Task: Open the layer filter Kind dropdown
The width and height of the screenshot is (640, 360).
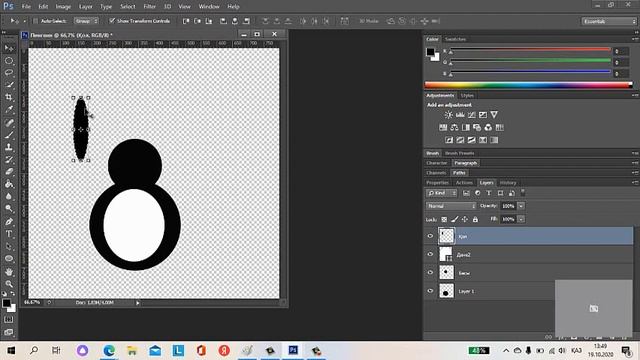Action: (442, 193)
